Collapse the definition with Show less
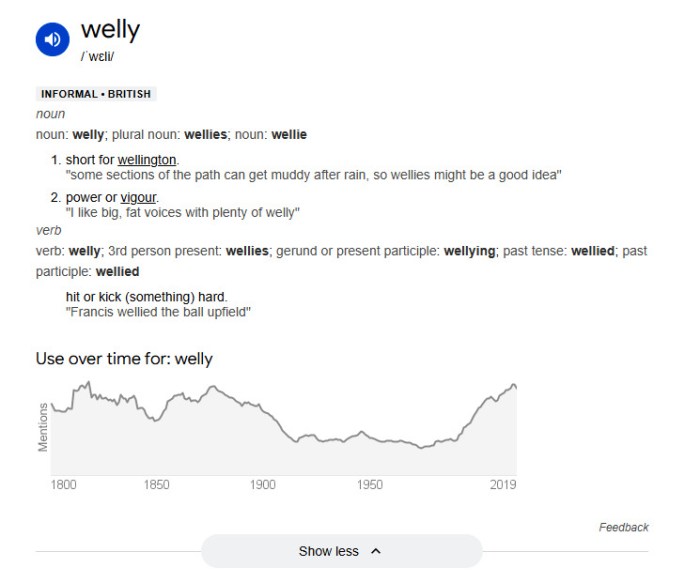This screenshot has width=700, height=583. (x=329, y=551)
